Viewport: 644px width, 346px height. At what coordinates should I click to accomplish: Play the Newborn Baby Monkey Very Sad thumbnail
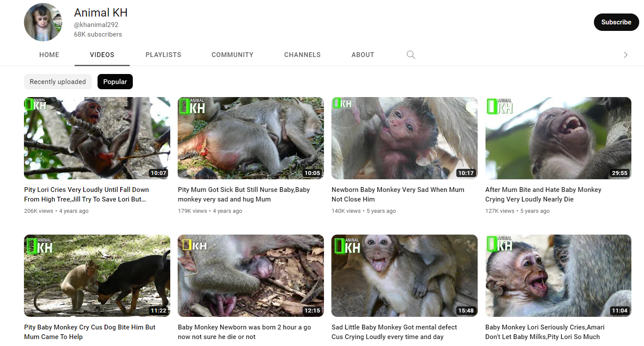coord(405,138)
